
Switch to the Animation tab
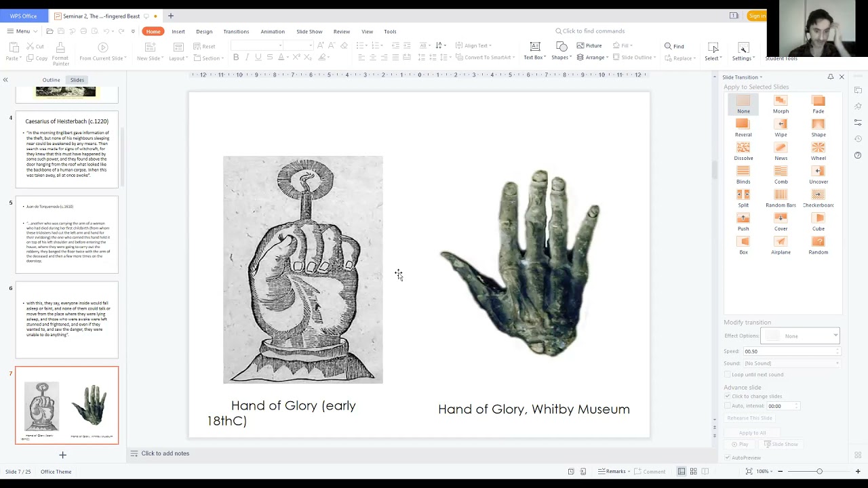273,31
